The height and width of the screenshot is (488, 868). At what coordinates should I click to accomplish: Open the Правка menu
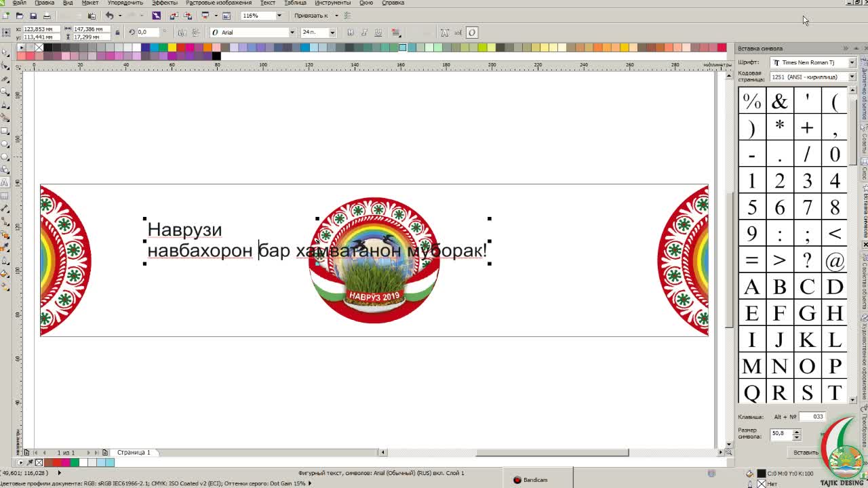(x=44, y=3)
